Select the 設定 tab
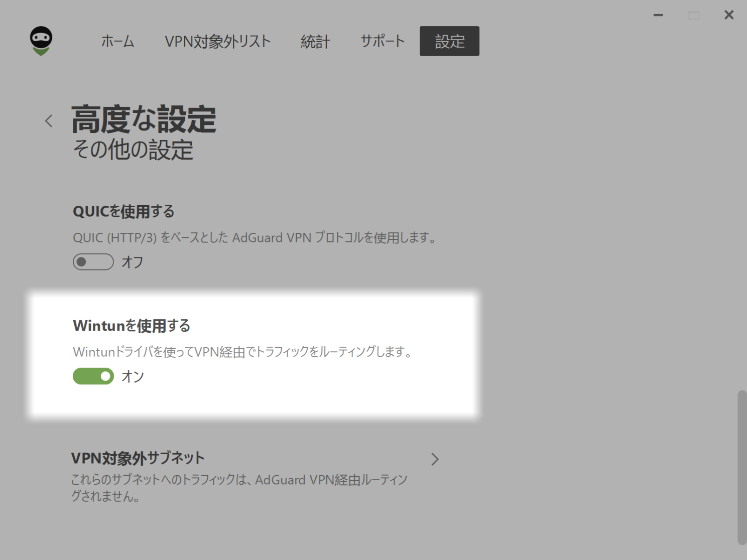The image size is (747, 560). click(449, 41)
